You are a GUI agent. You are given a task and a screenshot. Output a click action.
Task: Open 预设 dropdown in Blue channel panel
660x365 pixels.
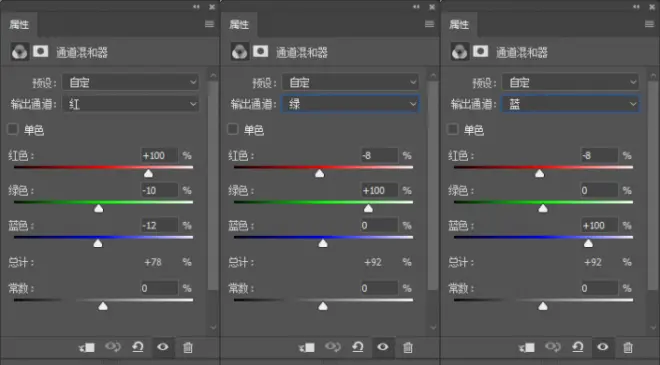click(x=571, y=82)
